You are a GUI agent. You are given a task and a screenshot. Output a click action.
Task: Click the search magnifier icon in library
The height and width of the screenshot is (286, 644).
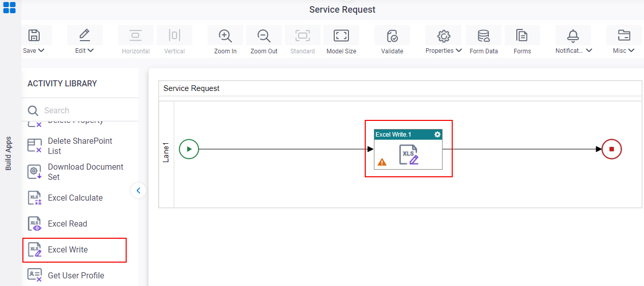[33, 111]
